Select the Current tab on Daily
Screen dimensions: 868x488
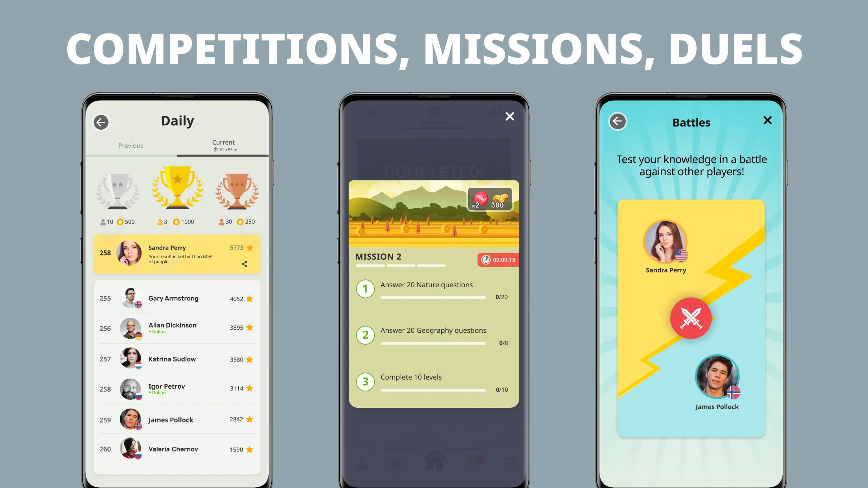pyautogui.click(x=224, y=145)
